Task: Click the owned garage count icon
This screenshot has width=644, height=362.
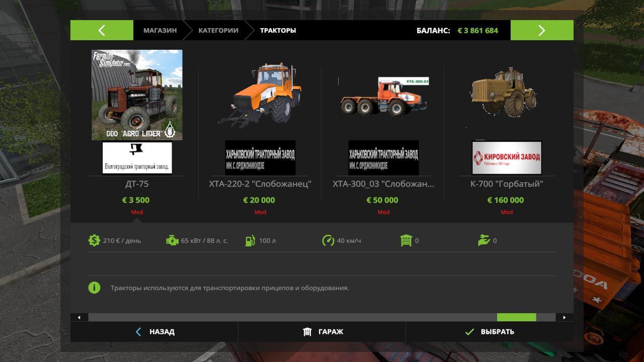Action: coord(406,240)
